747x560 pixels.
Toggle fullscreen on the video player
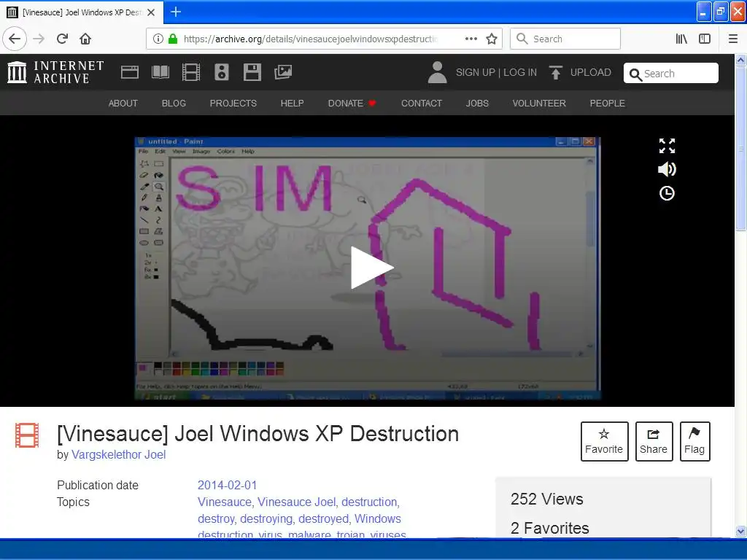click(667, 146)
